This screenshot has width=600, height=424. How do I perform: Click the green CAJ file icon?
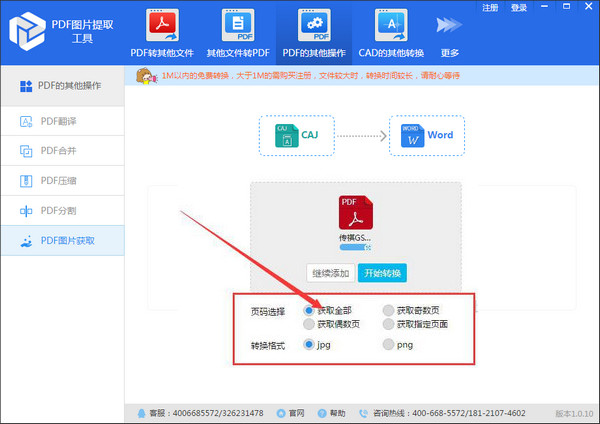pos(287,136)
